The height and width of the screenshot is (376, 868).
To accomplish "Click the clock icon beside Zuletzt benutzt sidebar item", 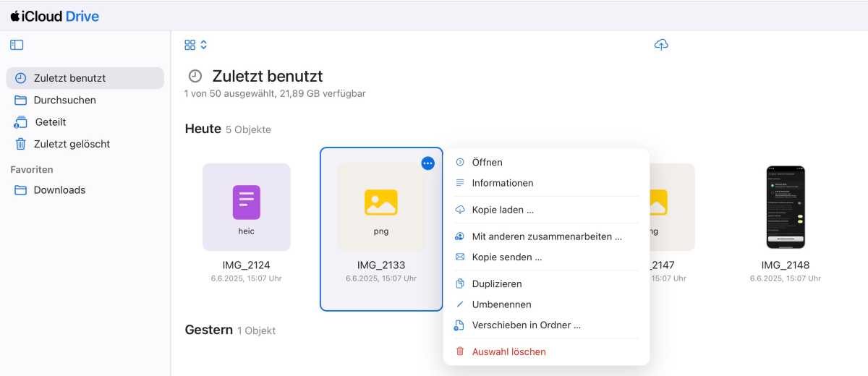I will tap(20, 78).
